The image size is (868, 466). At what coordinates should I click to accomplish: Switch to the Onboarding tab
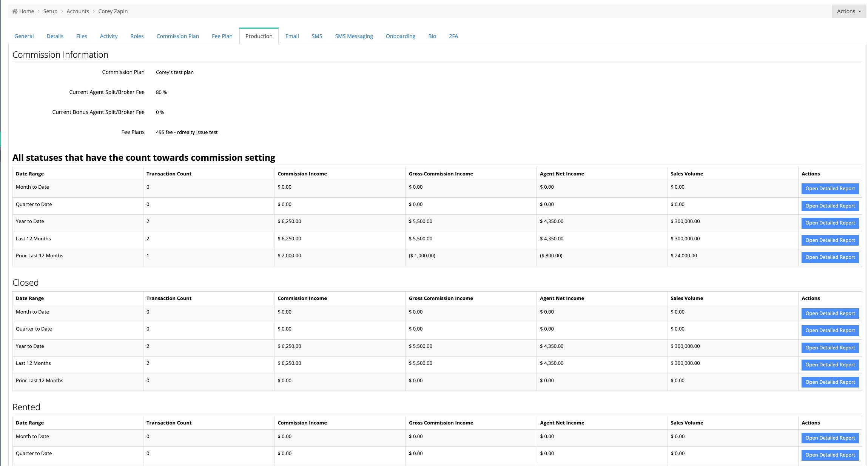click(400, 36)
